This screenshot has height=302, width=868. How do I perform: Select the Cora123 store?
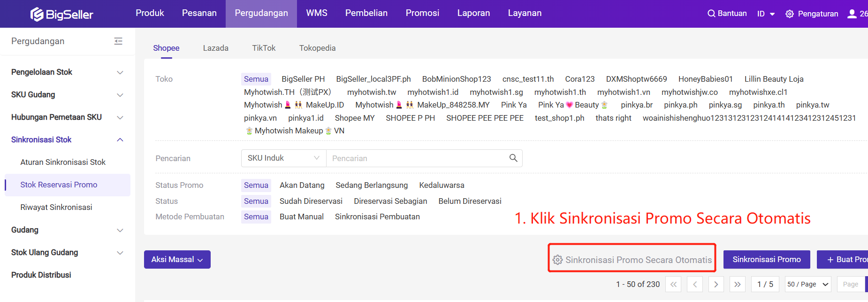pos(580,79)
